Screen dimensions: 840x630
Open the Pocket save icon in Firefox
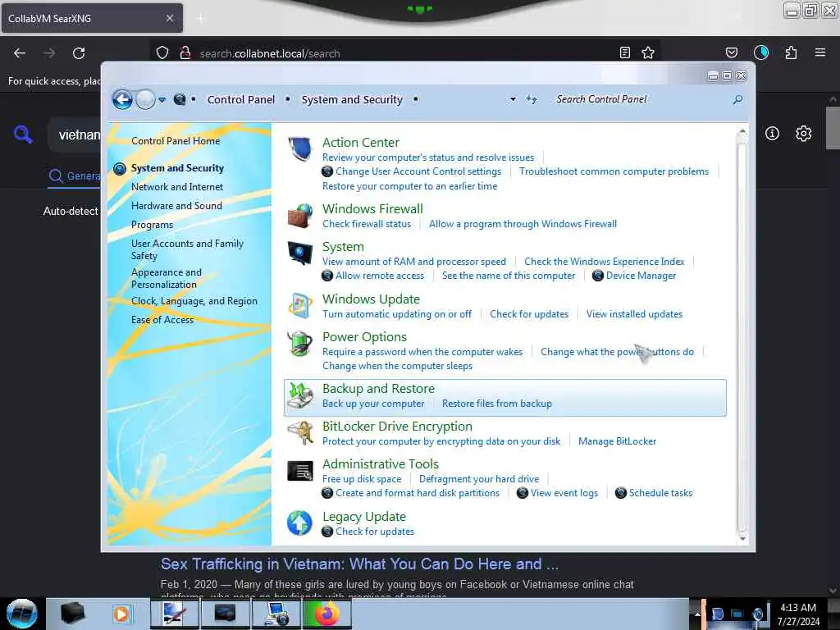point(731,52)
